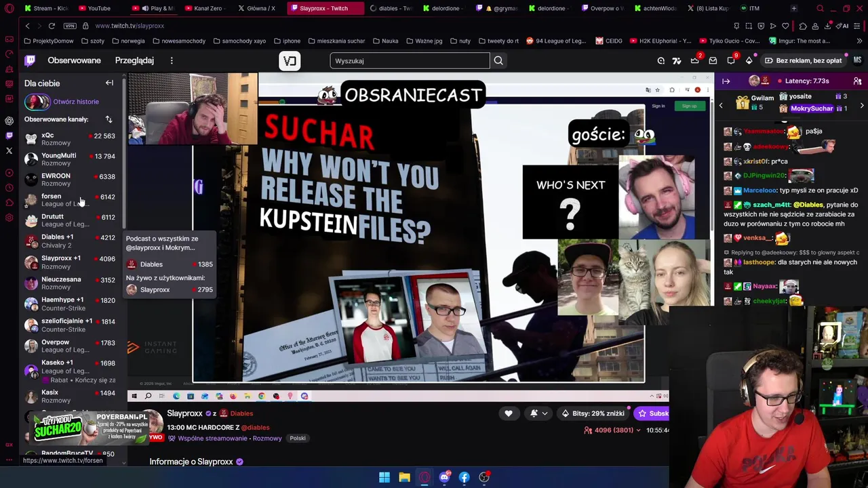Open the three-dot more menu in Twitch header
Image resolution: width=868 pixels, height=488 pixels.
tap(172, 60)
